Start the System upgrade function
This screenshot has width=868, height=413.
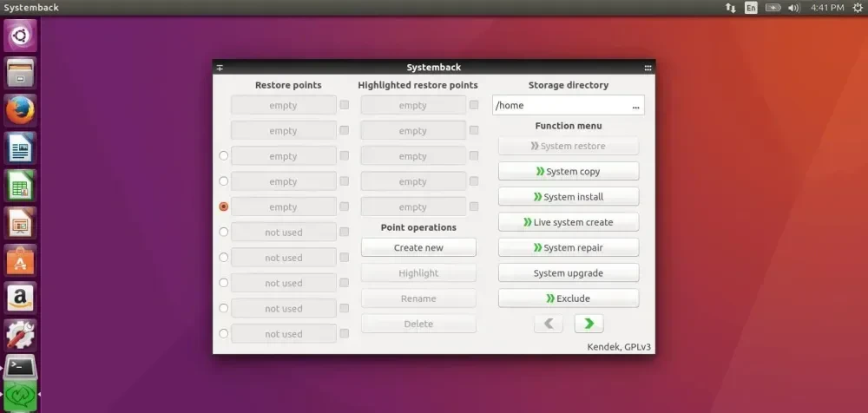tap(569, 273)
